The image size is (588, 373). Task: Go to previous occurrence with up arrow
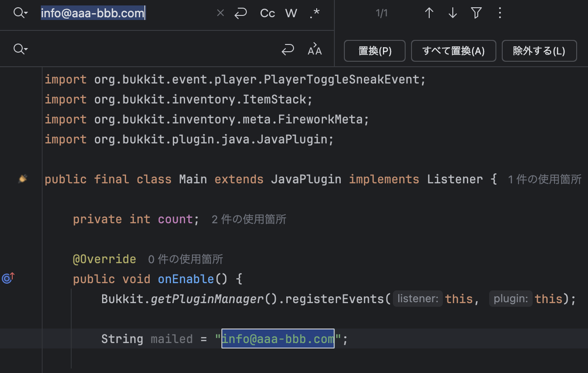point(429,13)
